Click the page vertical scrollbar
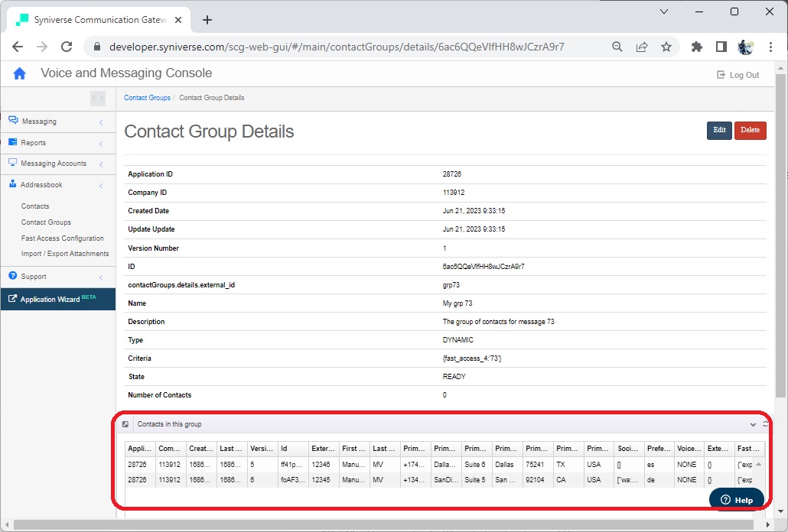 [x=780, y=236]
